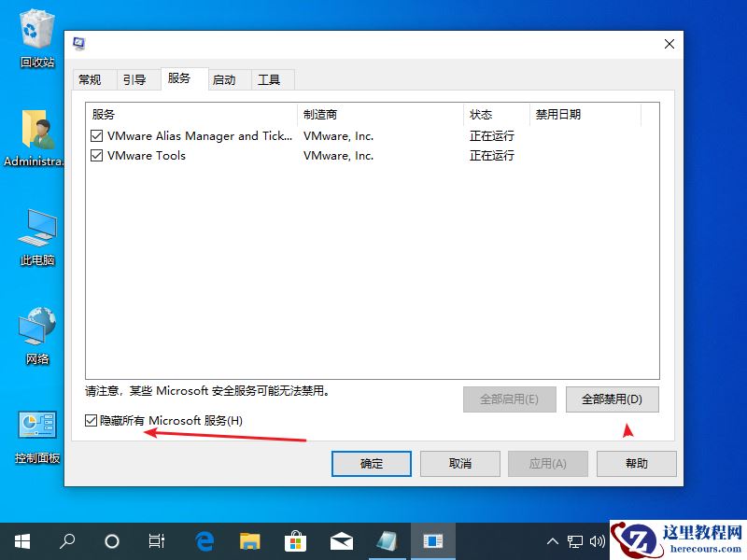
Task: Toggle 隐藏所有 Microsoft 服务 checkbox
Action: coord(91,421)
